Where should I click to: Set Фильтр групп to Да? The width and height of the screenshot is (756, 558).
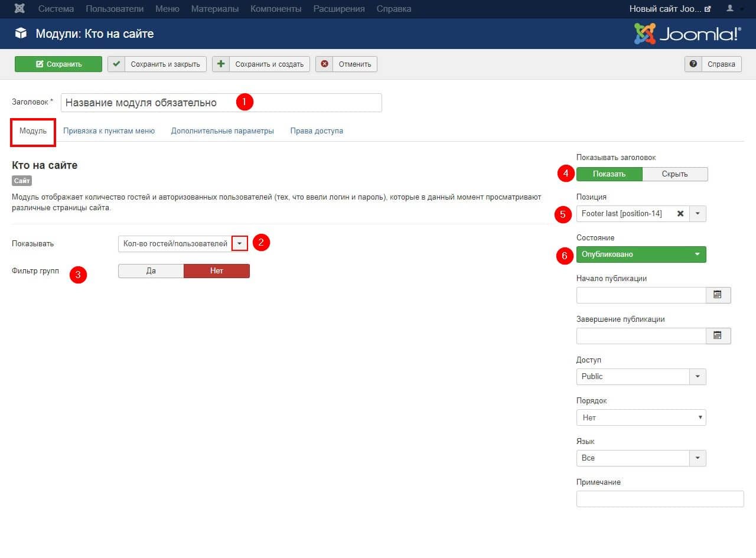151,271
